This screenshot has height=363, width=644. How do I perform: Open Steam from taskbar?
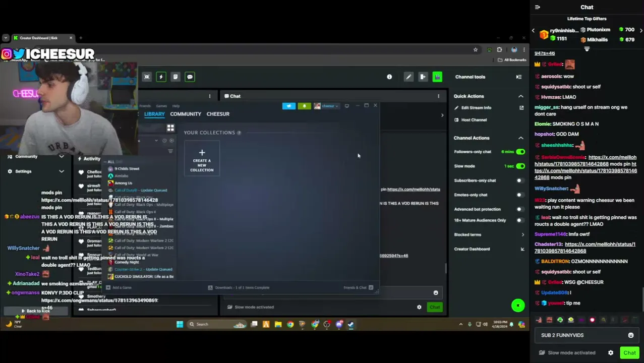pos(350,324)
